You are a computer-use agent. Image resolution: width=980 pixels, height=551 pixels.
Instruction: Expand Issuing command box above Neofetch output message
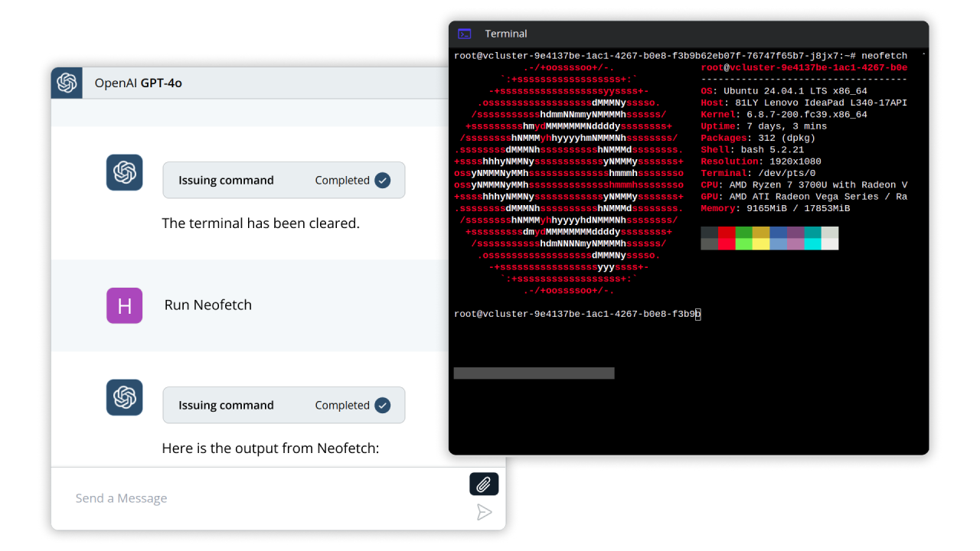pos(283,406)
